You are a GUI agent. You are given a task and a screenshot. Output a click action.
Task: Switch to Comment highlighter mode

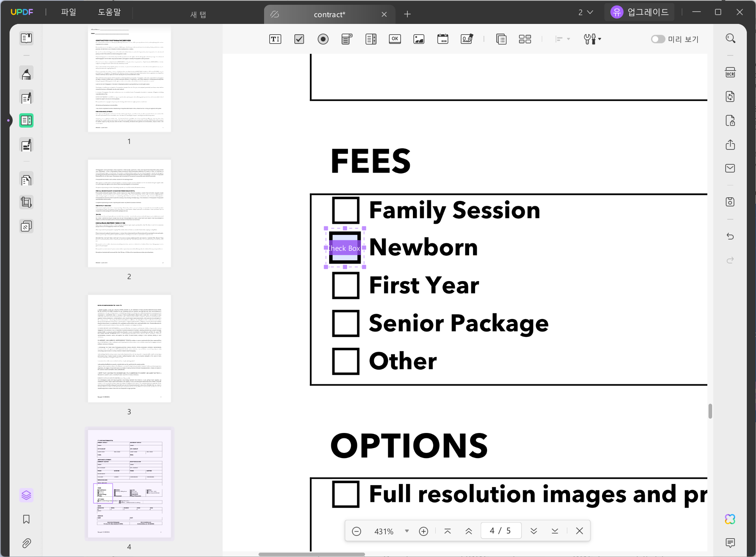click(x=26, y=74)
